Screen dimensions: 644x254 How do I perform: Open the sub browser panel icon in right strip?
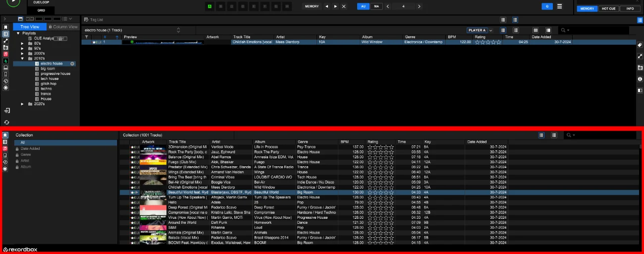coord(640,90)
